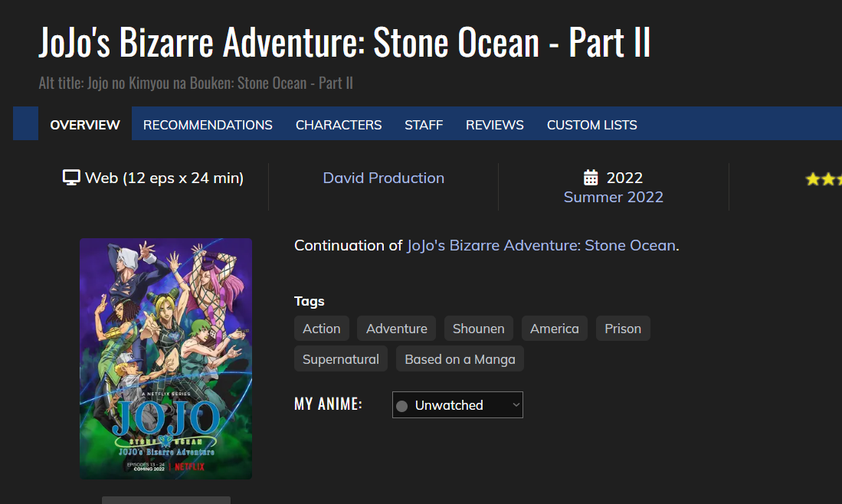842x504 pixels.
Task: Choose the Prison tag
Action: [622, 329]
